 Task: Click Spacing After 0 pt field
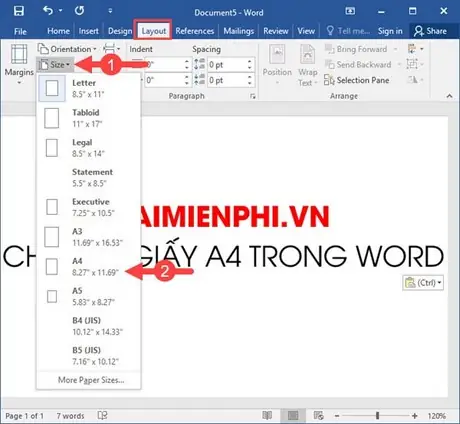coord(231,80)
